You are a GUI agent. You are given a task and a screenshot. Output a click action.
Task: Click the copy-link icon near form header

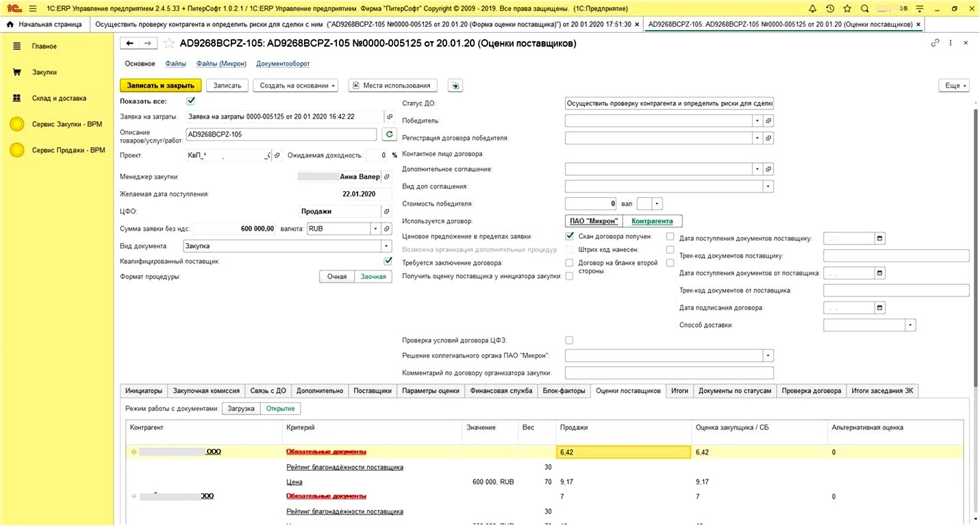pyautogui.click(x=935, y=43)
